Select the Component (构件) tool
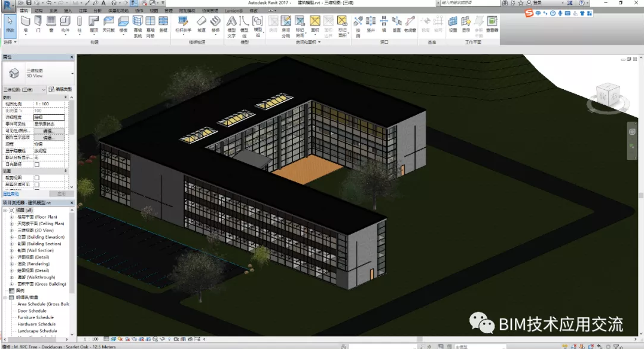The height and width of the screenshot is (349, 644). point(65,25)
